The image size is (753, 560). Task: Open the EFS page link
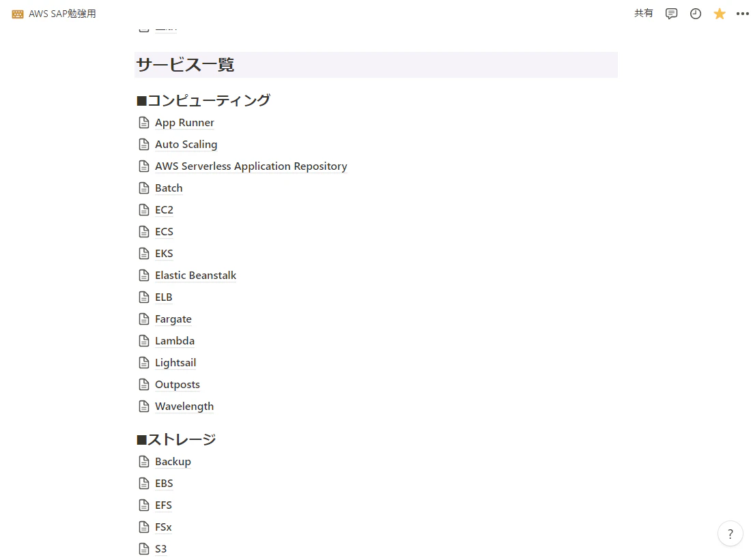[163, 505]
